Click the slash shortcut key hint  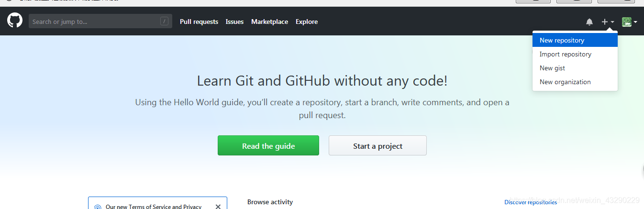(x=164, y=21)
